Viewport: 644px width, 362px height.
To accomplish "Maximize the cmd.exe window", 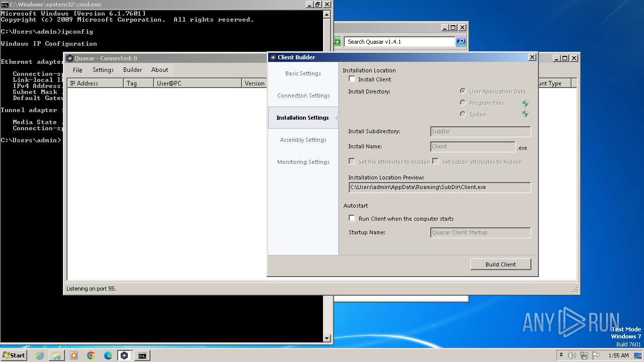I will click(x=317, y=4).
